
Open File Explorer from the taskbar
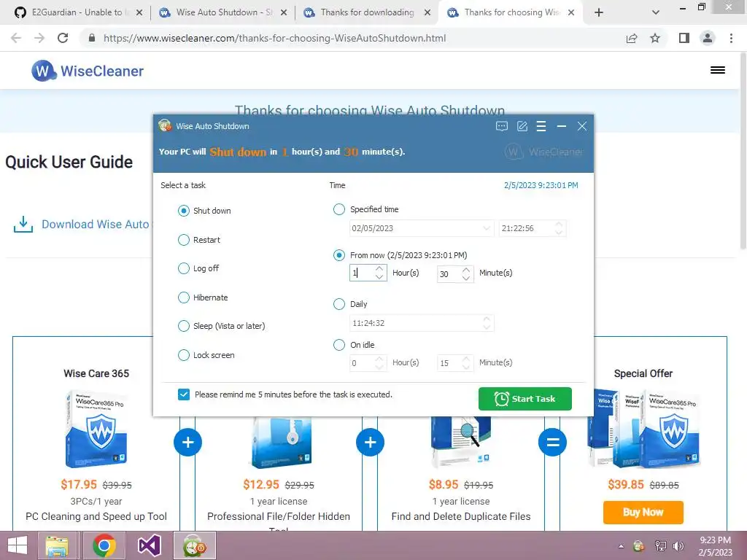click(x=57, y=545)
